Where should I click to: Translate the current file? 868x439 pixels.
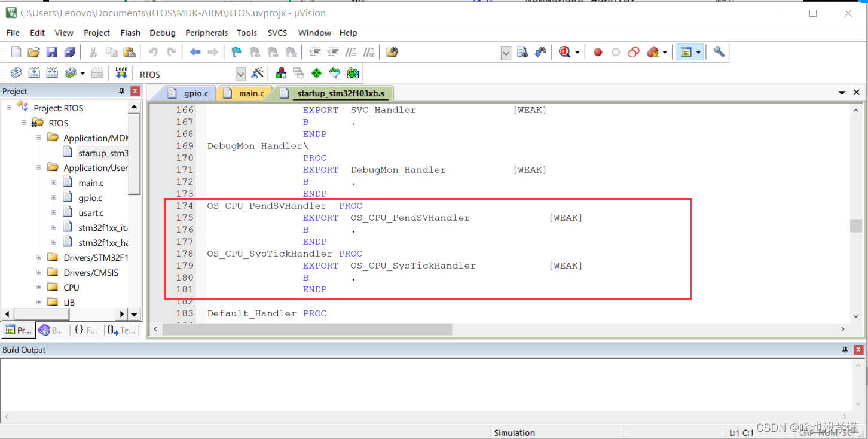pyautogui.click(x=16, y=74)
